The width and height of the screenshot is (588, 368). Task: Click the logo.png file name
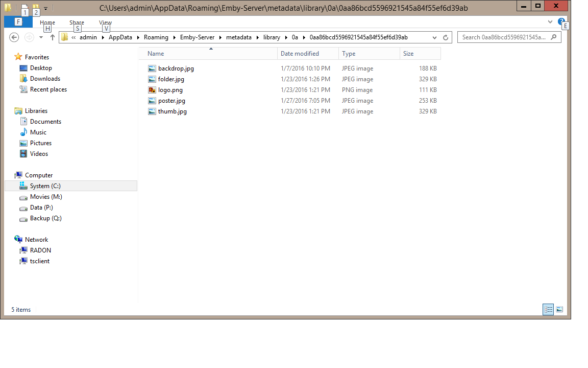(170, 90)
